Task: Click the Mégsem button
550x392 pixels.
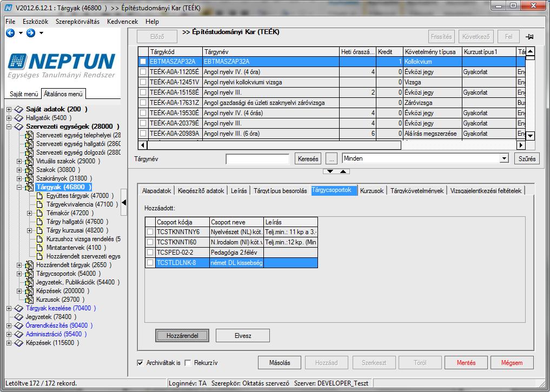Action: (x=512, y=363)
